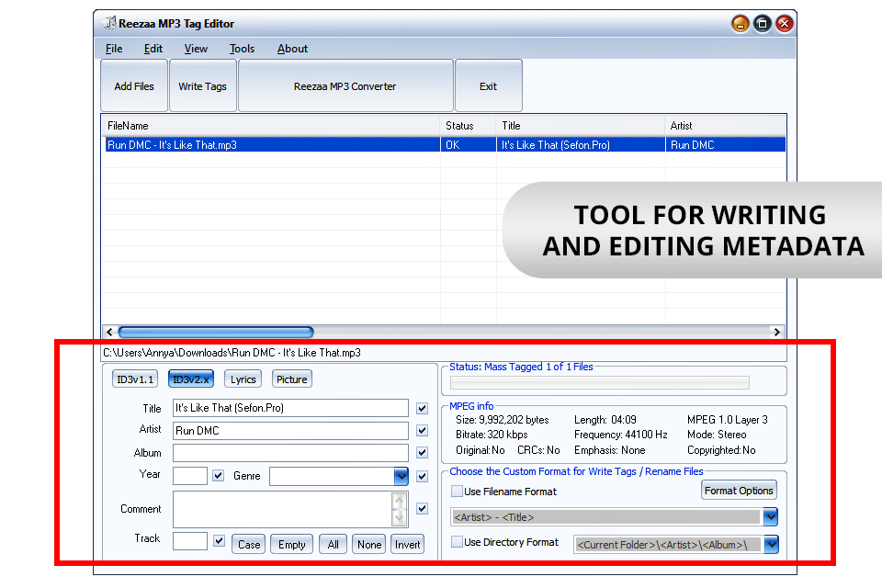The width and height of the screenshot is (882, 588).
Task: Click the Case button
Action: coord(249,545)
